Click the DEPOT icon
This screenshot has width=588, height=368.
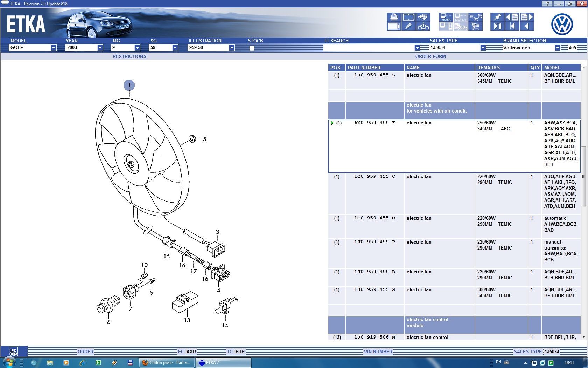pos(461,17)
